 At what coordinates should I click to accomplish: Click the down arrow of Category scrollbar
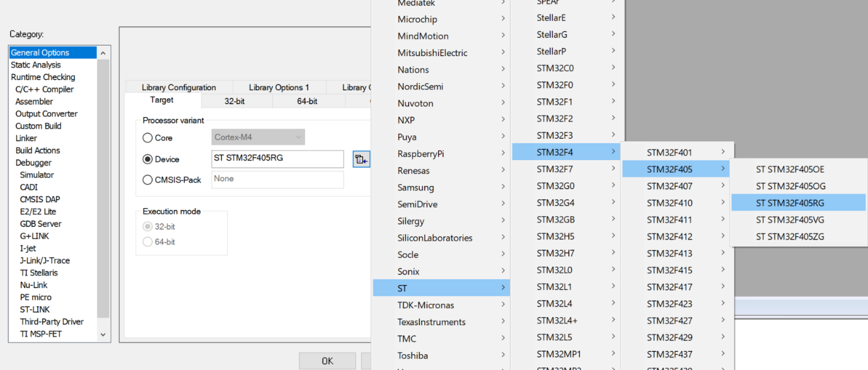[x=103, y=335]
